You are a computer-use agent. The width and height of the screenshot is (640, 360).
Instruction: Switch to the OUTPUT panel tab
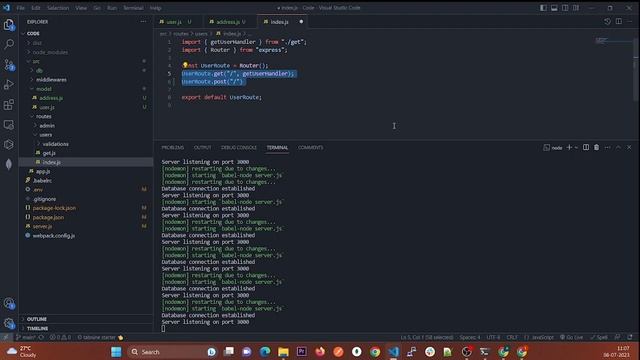pos(202,147)
